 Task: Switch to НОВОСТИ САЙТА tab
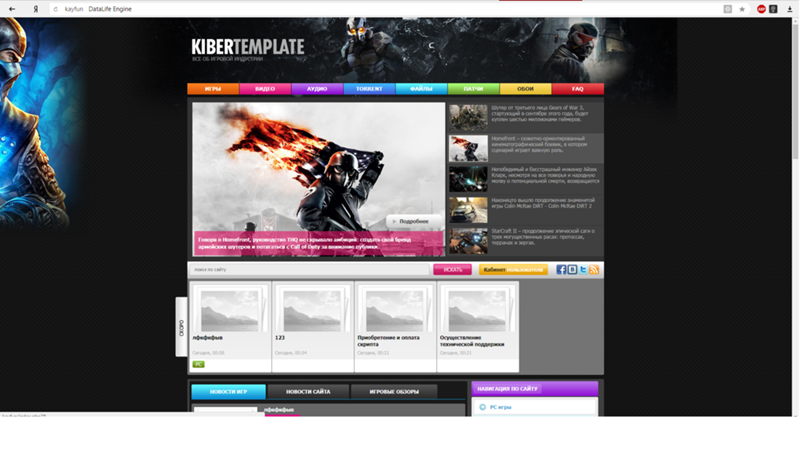point(308,391)
